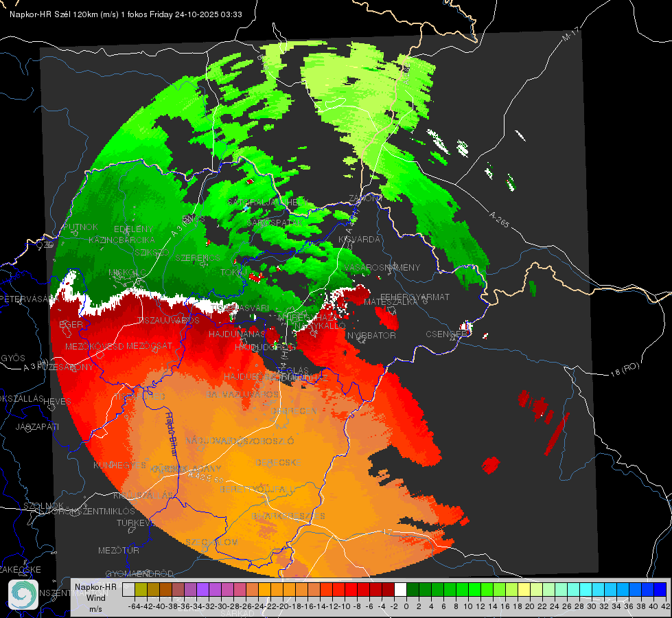Click the EDELENY town label
The height and width of the screenshot is (618, 672).
click(x=133, y=229)
